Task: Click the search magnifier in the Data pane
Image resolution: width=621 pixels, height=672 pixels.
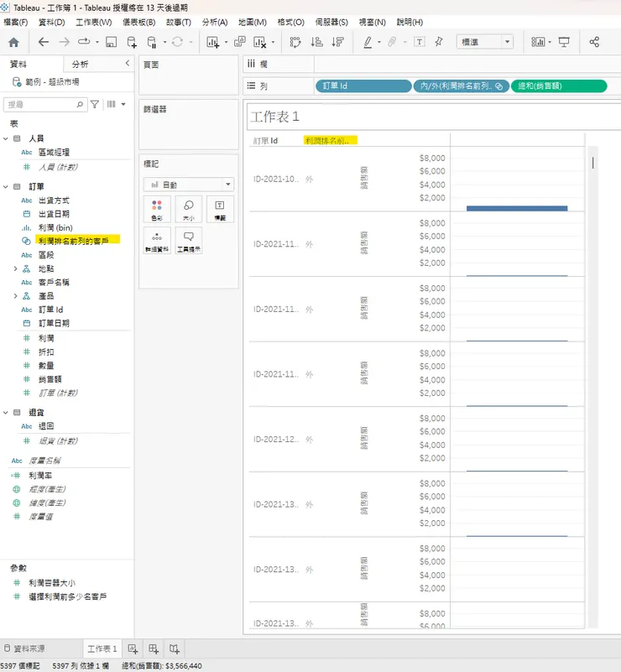Action: 80,104
